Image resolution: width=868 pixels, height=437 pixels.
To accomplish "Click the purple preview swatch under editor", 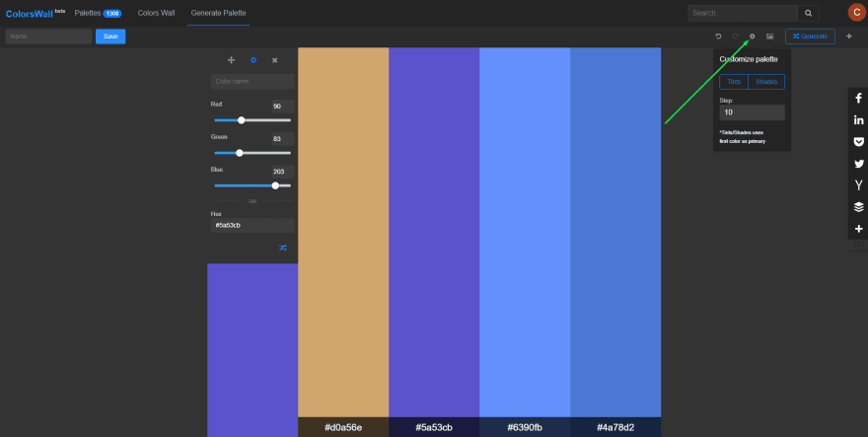I will point(253,350).
